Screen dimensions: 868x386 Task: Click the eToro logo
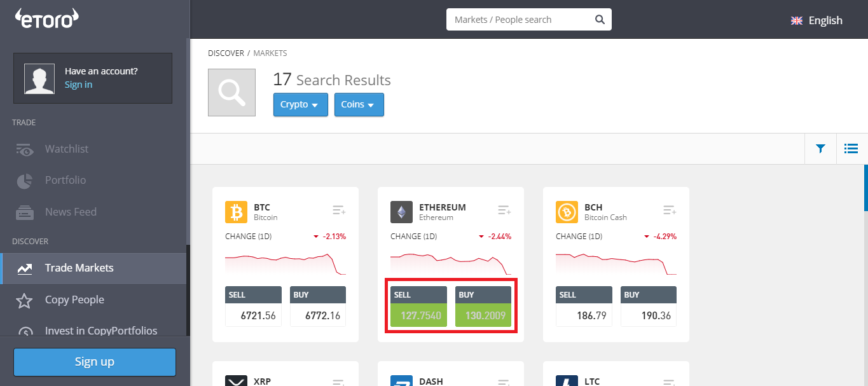pos(46,18)
